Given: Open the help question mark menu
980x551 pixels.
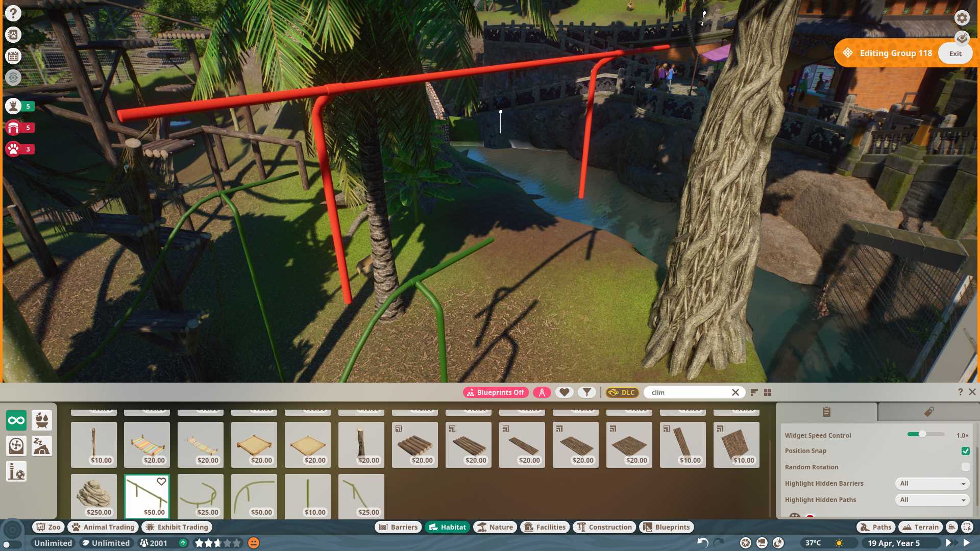Looking at the screenshot, I should [x=13, y=13].
